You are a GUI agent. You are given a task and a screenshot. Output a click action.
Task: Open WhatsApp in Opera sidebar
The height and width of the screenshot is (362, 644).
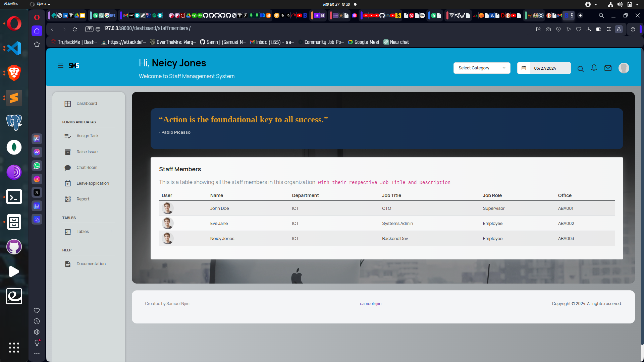(x=37, y=166)
